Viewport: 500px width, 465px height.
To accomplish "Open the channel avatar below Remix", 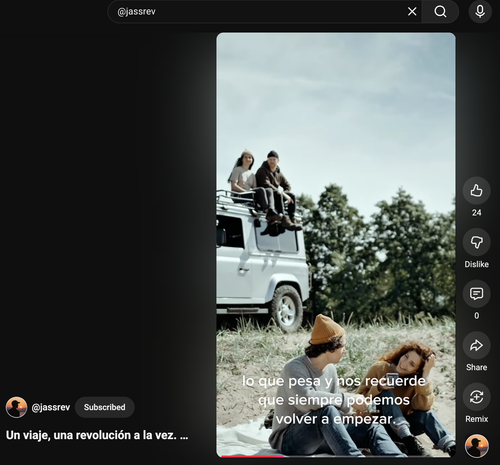I will 477,446.
